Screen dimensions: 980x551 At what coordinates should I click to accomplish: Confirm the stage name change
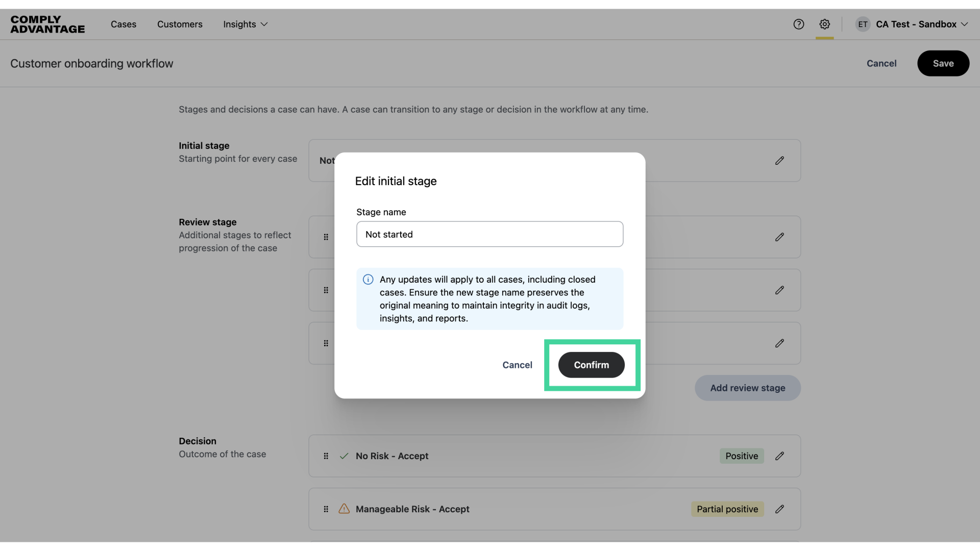click(x=591, y=365)
